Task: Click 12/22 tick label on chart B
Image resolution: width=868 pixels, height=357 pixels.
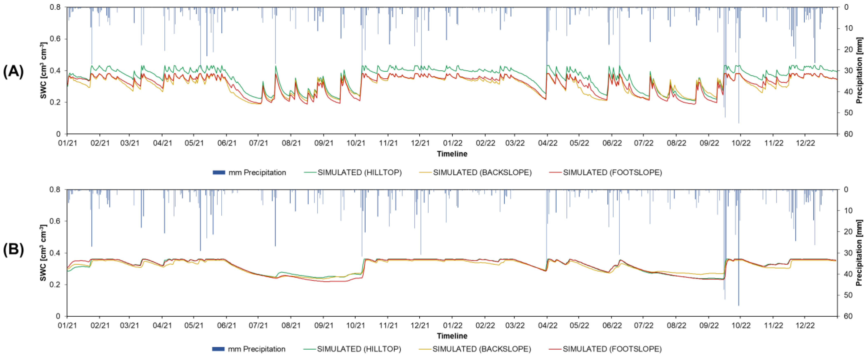Action: pyautogui.click(x=805, y=326)
